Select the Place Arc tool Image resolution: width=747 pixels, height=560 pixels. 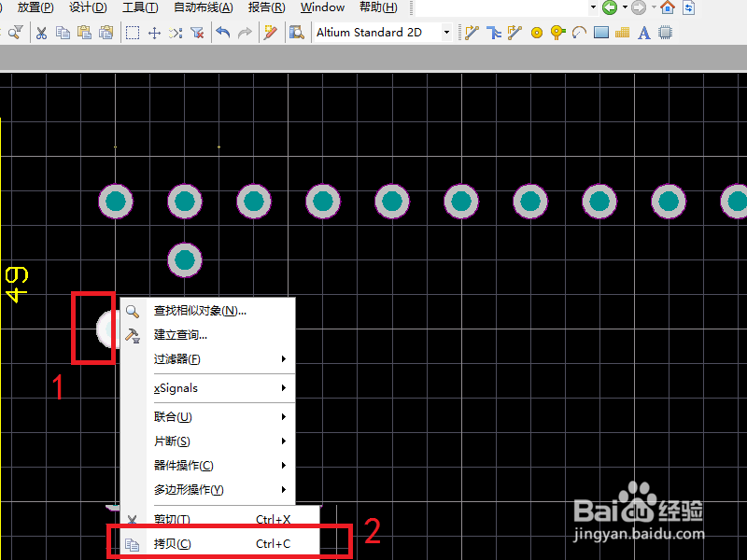pos(577,32)
